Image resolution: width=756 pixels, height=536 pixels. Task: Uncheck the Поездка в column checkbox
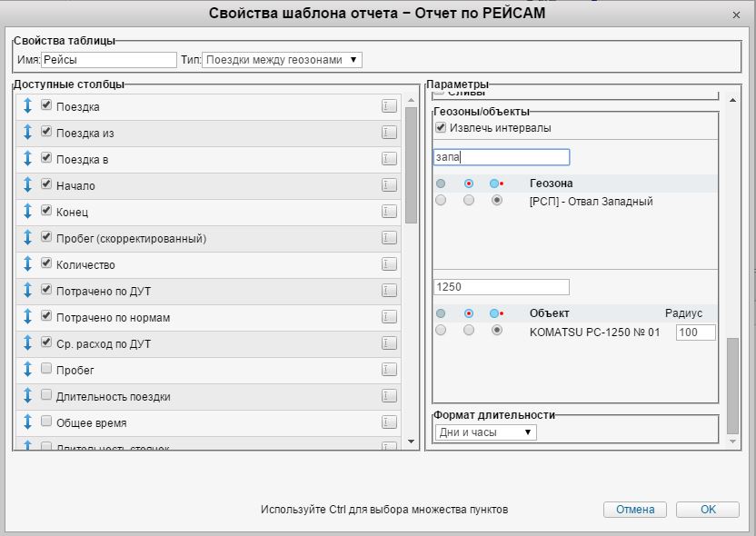pos(46,159)
